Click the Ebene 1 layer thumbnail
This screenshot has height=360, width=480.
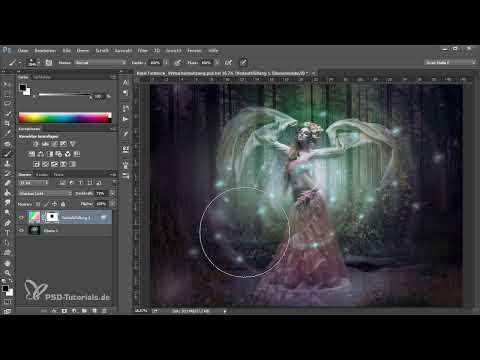coord(34,230)
